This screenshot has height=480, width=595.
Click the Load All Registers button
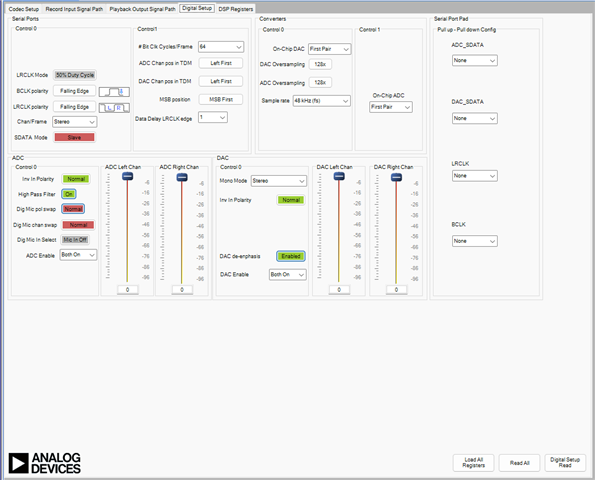[474, 463]
